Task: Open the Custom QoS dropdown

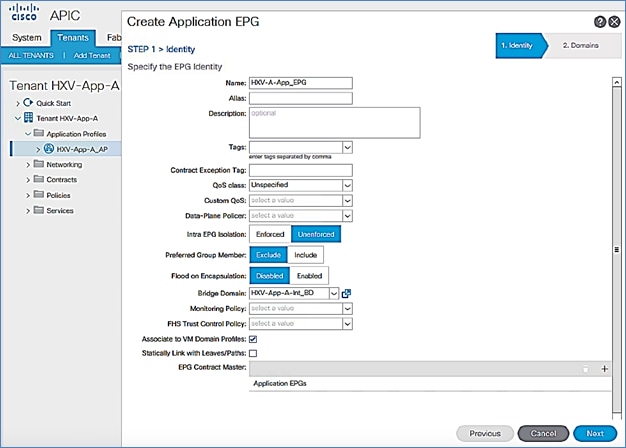Action: (x=347, y=200)
